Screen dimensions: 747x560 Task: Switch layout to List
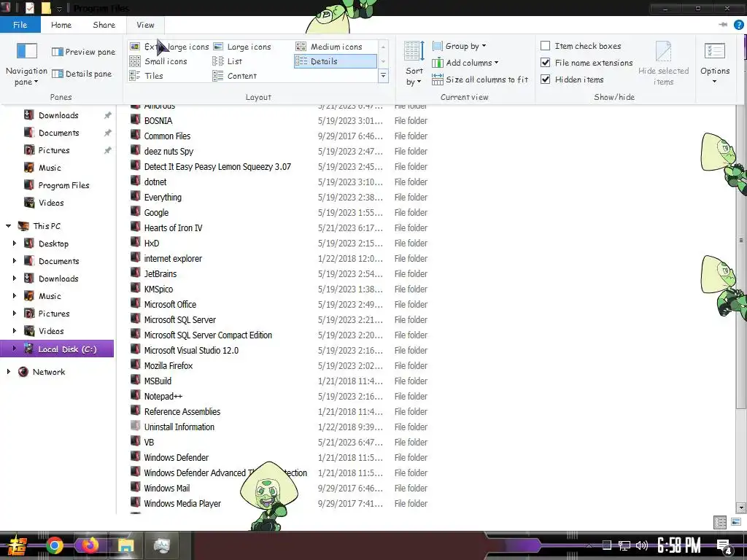(228, 61)
